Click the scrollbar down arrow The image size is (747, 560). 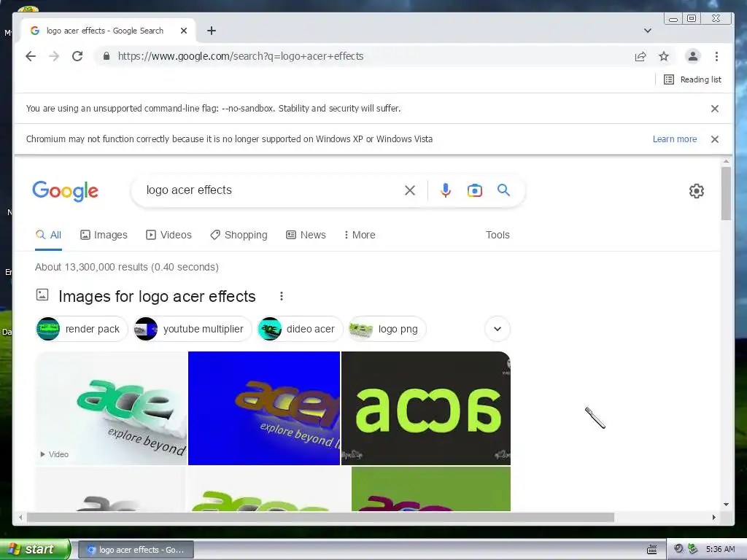[x=726, y=505]
